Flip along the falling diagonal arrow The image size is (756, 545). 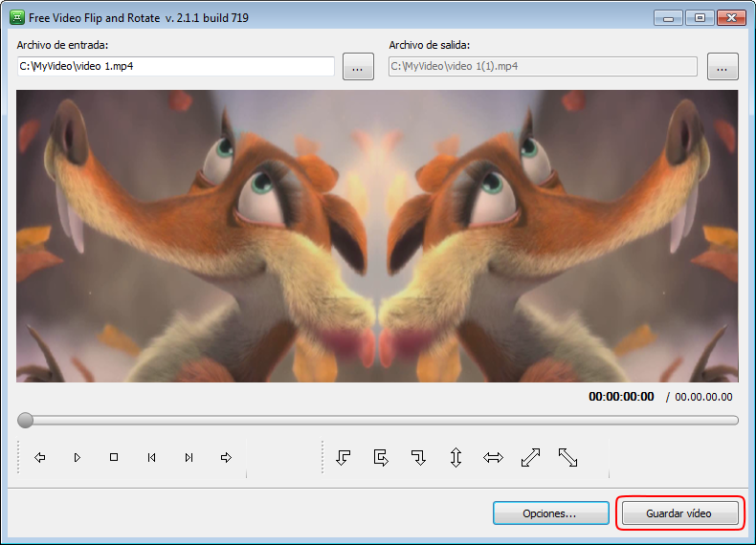[x=567, y=458]
